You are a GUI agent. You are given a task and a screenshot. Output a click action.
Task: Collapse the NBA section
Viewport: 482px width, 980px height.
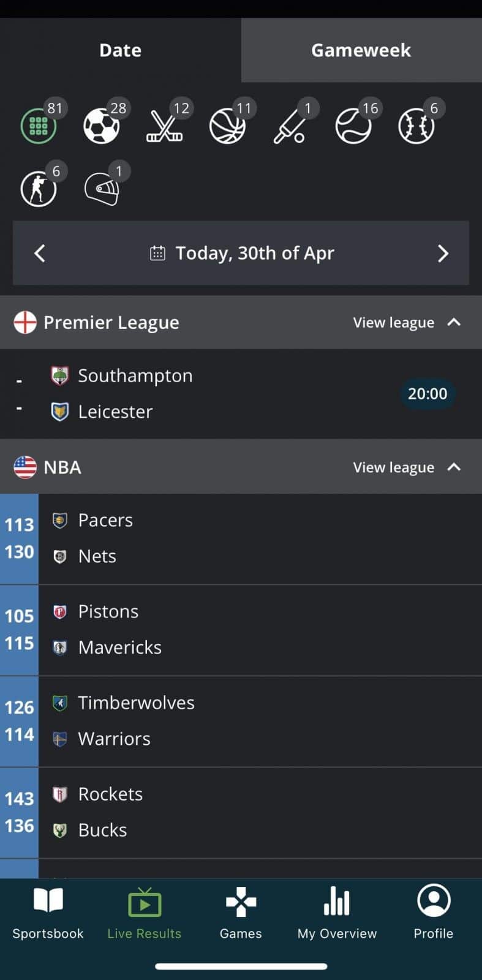tap(454, 467)
